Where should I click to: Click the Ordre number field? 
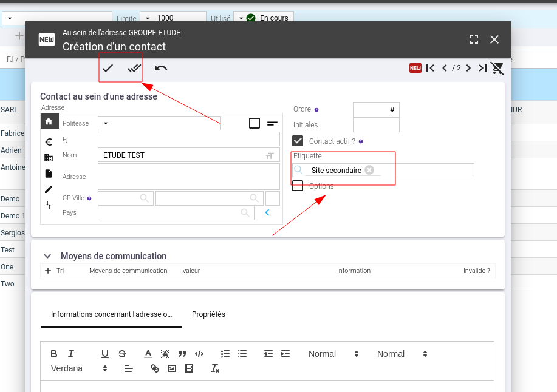[376, 110]
